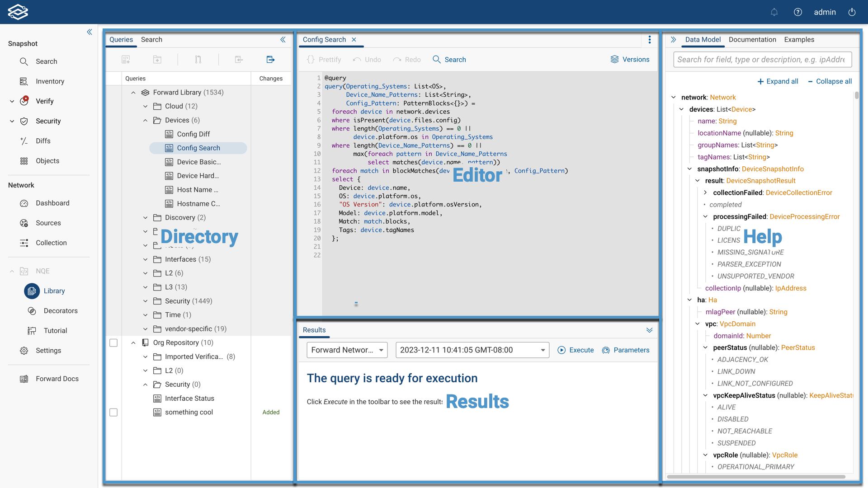The height and width of the screenshot is (488, 868).
Task: Click the power logout icon
Action: pos(852,12)
